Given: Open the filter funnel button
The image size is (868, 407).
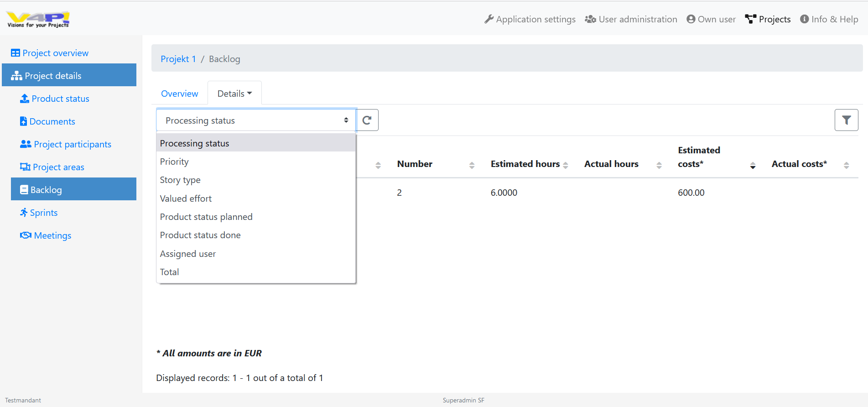Looking at the screenshot, I should point(847,120).
